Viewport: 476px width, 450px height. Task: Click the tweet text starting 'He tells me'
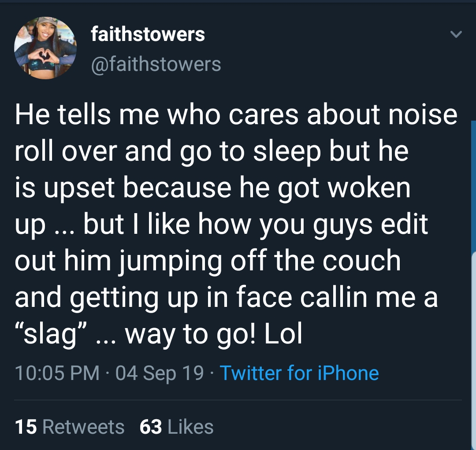click(235, 224)
